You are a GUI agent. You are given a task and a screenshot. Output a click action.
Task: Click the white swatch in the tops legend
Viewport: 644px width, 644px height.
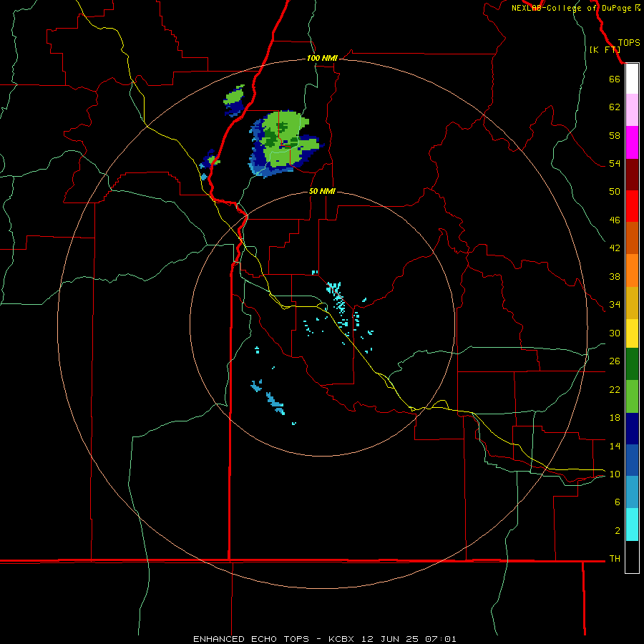pos(632,79)
